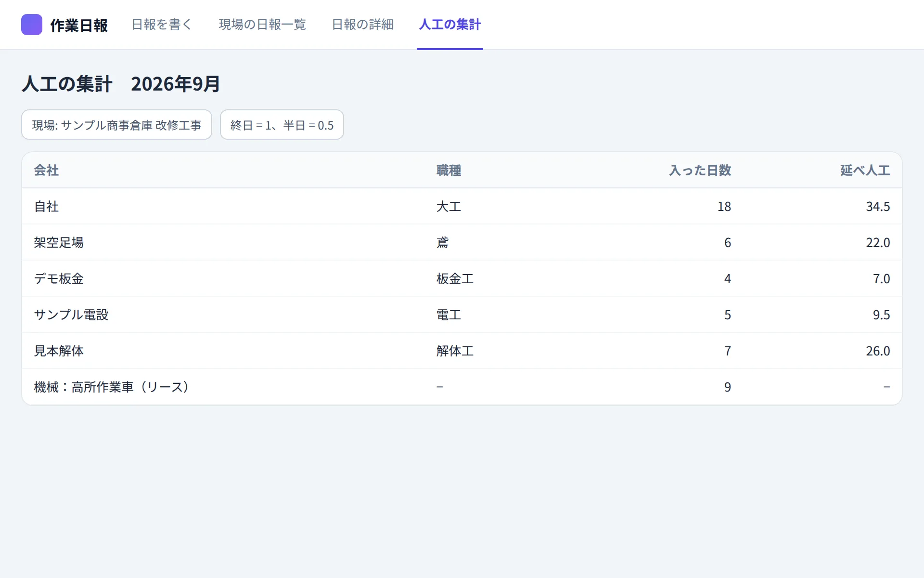
Task: Click the days count for 高所作業車 row
Action: 728,387
